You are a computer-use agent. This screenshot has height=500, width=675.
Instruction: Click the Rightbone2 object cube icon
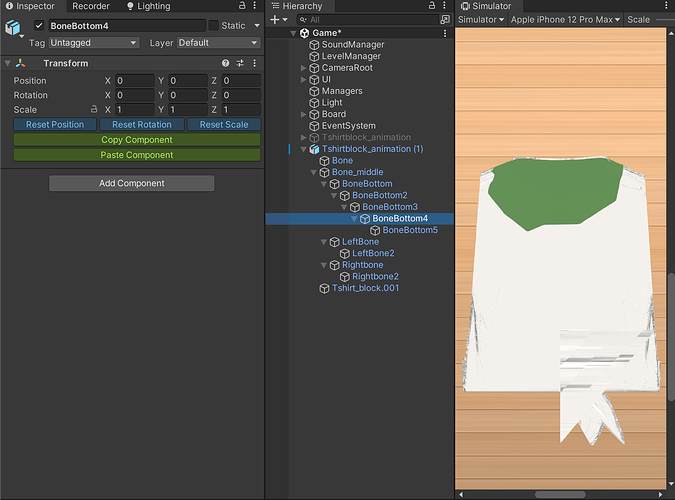click(344, 276)
